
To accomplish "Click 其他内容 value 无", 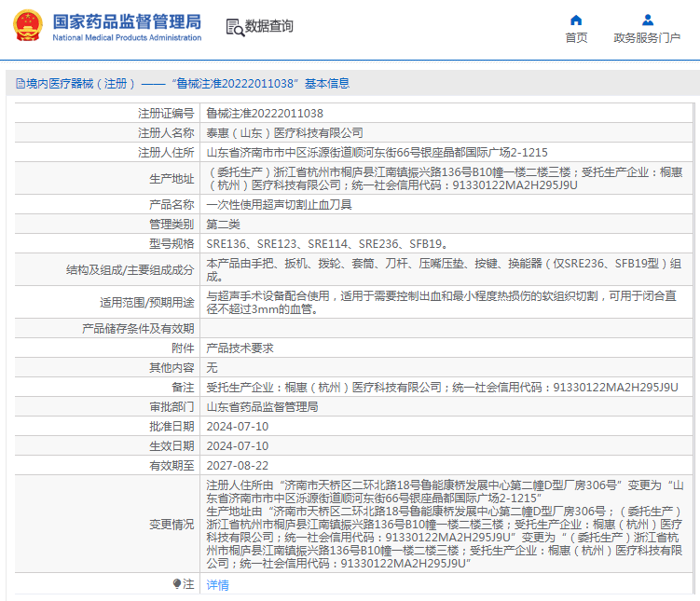I will pyautogui.click(x=212, y=368).
